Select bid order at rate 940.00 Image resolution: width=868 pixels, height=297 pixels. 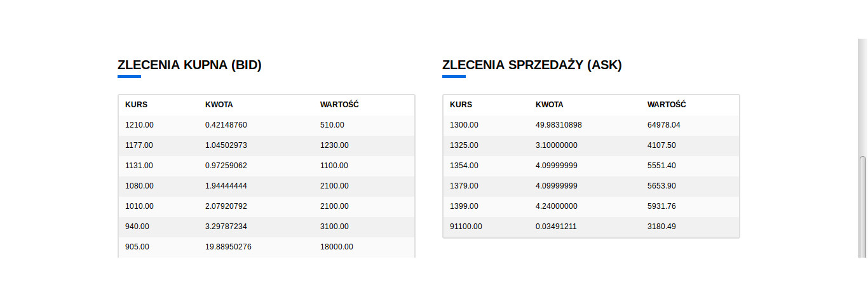(266, 227)
